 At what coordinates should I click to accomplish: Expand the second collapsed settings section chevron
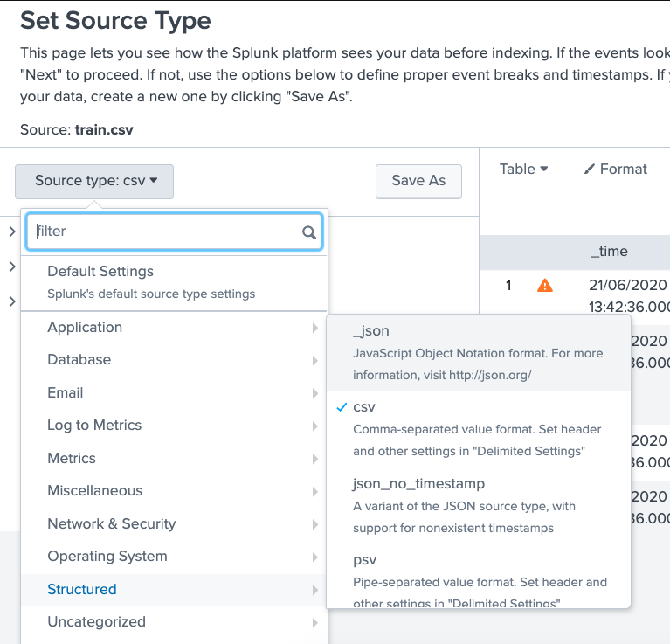(x=12, y=267)
